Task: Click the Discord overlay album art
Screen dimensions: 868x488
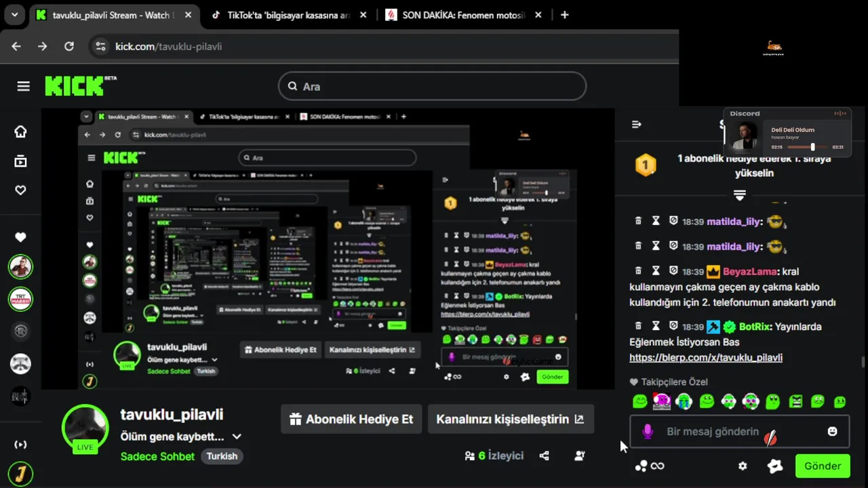Action: [745, 136]
